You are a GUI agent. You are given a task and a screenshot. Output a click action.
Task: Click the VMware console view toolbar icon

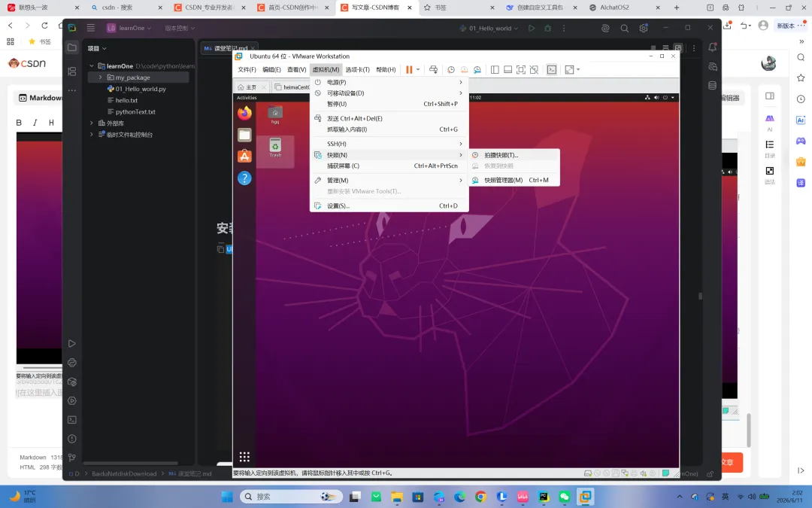tap(552, 69)
